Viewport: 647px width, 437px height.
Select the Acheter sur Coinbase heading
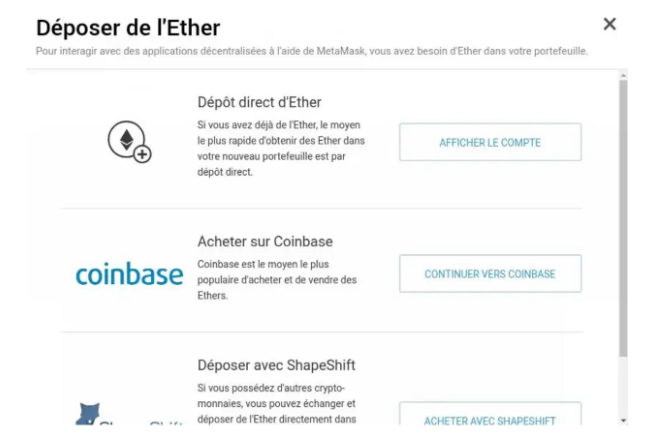[x=265, y=241]
